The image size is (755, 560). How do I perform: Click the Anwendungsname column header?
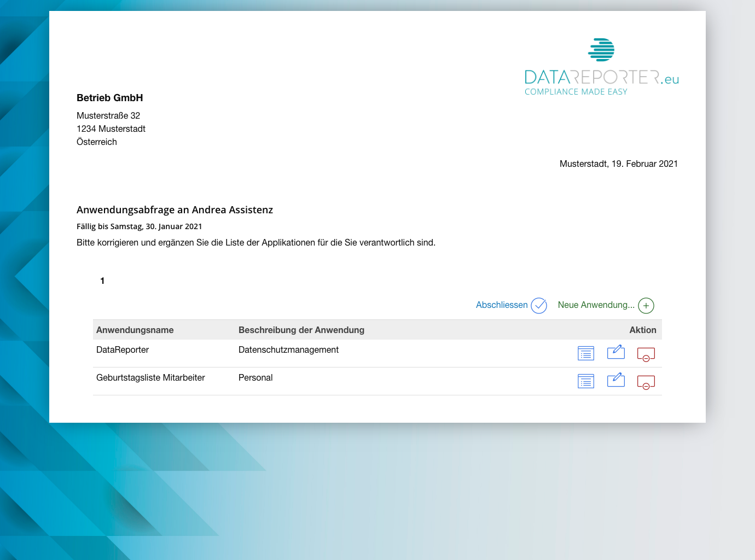click(x=135, y=330)
